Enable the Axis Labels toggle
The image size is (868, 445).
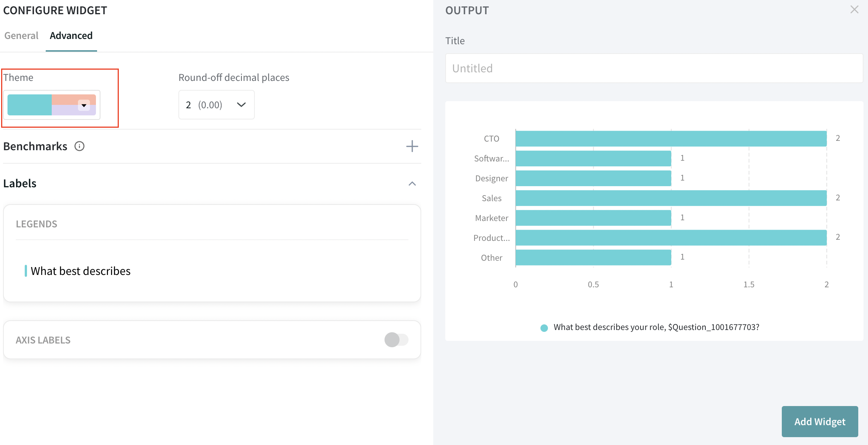pyautogui.click(x=396, y=340)
